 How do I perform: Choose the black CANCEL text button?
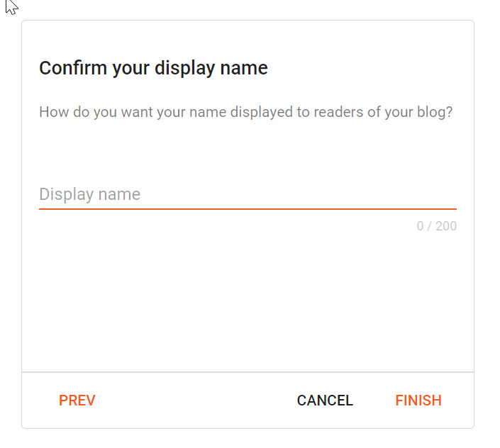[325, 401]
